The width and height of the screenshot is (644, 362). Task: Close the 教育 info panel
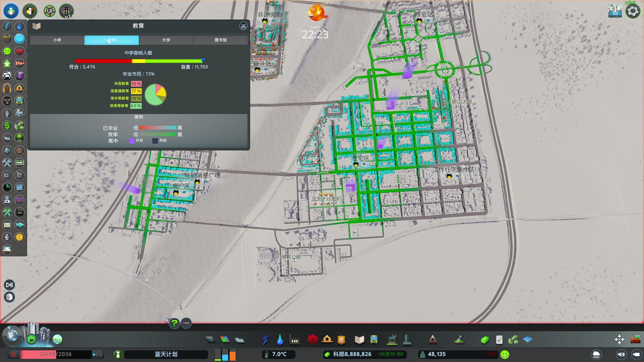click(243, 26)
